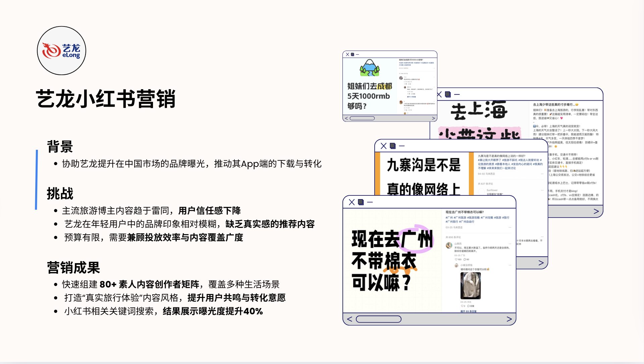This screenshot has width=644, height=364.
Task: Click the bold text 兼顾投放效率与内容覆盖广度
Action: point(185,237)
